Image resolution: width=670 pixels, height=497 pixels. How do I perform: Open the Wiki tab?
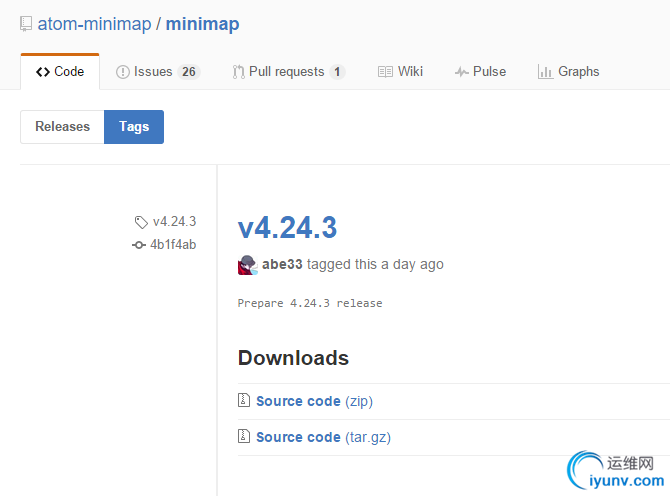click(400, 72)
